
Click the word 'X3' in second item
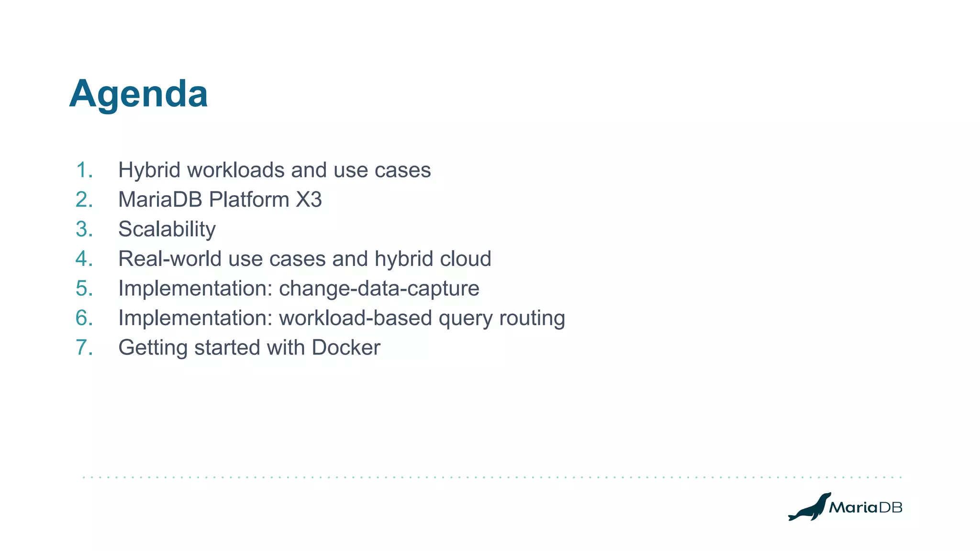pos(309,200)
